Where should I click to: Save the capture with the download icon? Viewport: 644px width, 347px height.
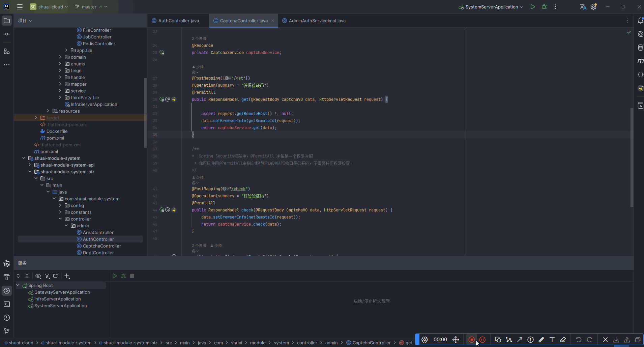[616, 340]
